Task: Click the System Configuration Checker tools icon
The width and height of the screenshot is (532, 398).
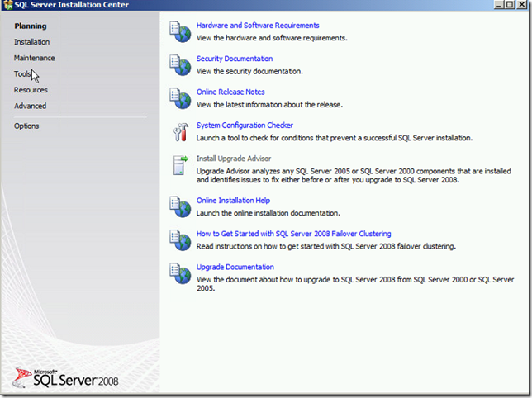Action: (180, 132)
